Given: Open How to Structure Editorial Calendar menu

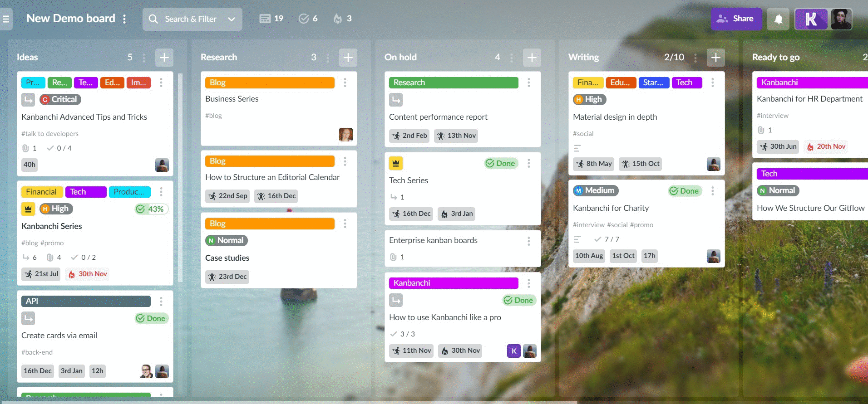Looking at the screenshot, I should point(345,161).
